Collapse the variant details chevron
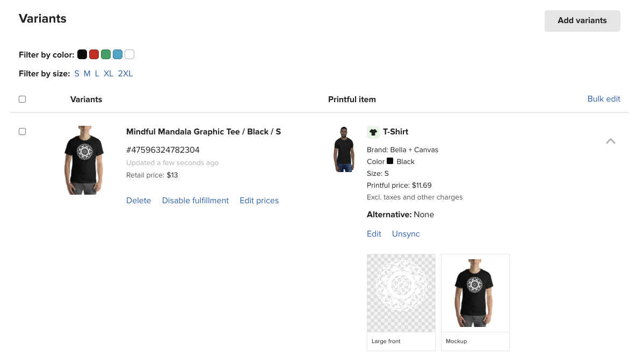This screenshot has height=363, width=644. pyautogui.click(x=611, y=141)
